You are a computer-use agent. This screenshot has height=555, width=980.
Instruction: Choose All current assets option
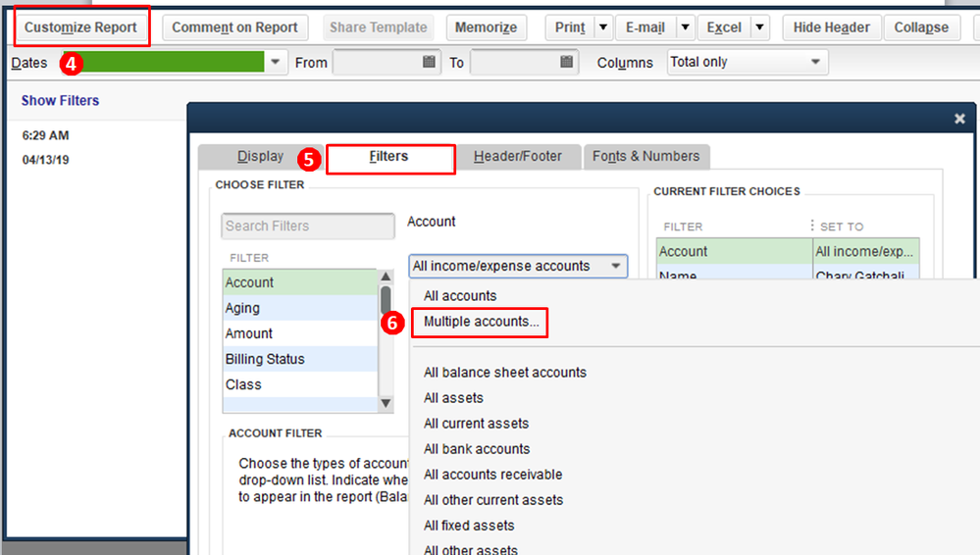476,424
